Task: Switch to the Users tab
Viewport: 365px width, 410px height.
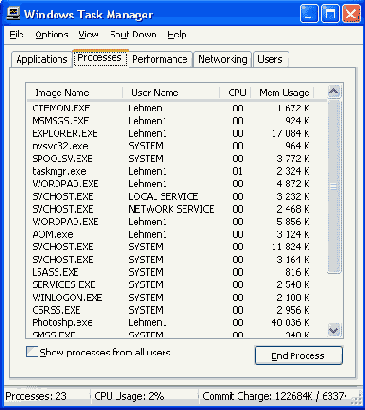Action: point(270,60)
